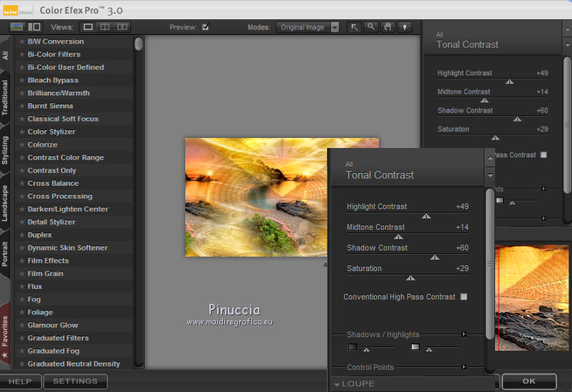Click the star next to Glamour Glow
This screenshot has width=572, height=392.
coord(22,325)
